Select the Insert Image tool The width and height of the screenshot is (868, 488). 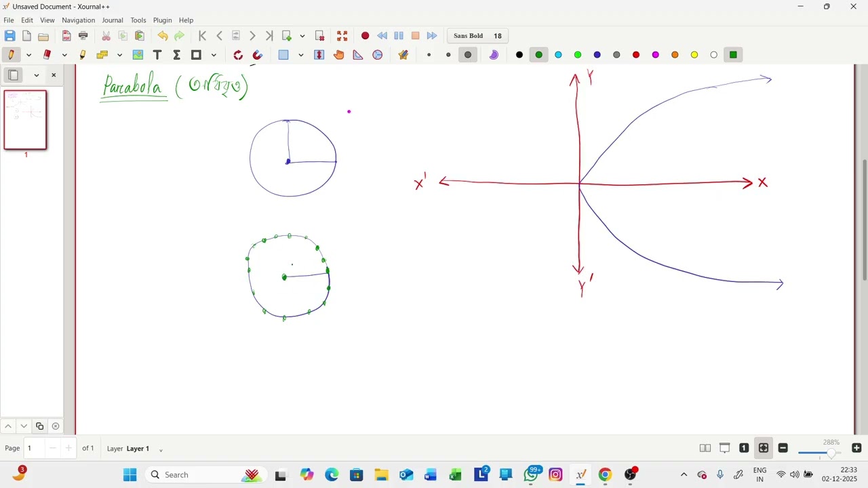(x=138, y=55)
